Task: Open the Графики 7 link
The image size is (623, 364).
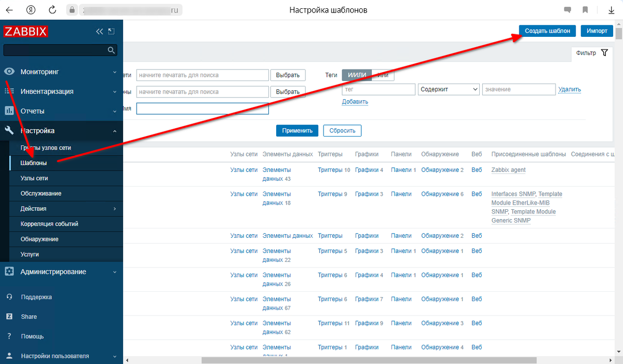Action: (369, 299)
